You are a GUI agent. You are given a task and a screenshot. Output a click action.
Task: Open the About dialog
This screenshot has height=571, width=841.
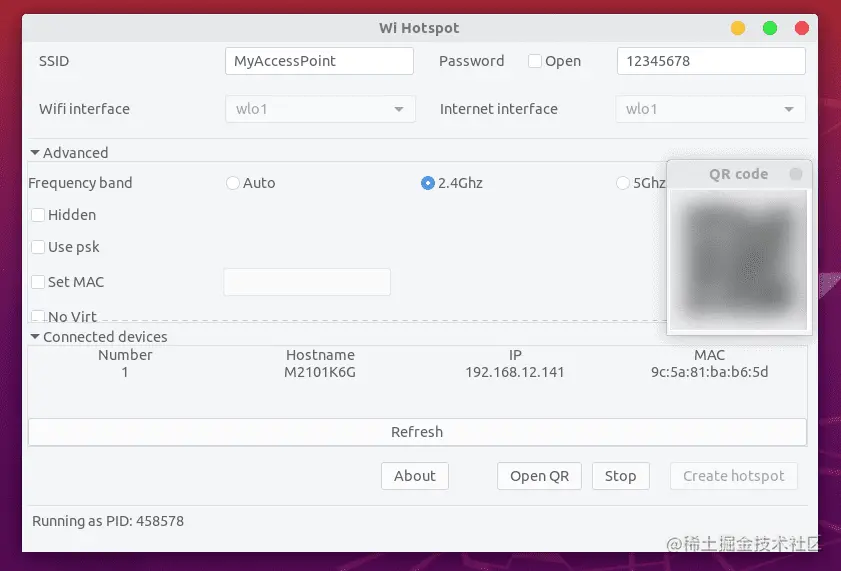click(x=415, y=476)
